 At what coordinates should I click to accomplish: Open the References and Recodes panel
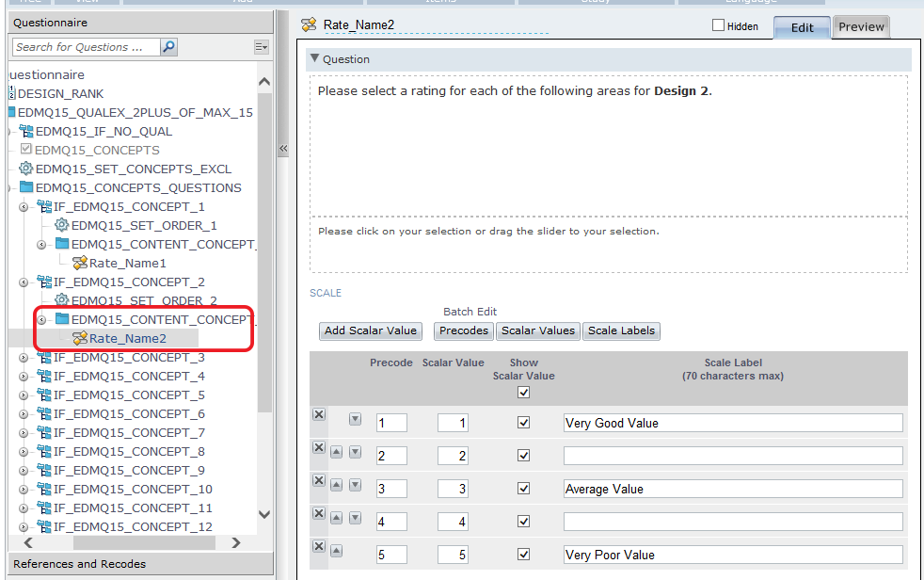(x=140, y=563)
